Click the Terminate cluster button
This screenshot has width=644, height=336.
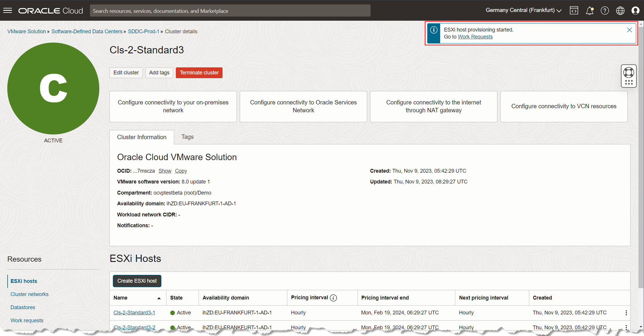tap(199, 73)
